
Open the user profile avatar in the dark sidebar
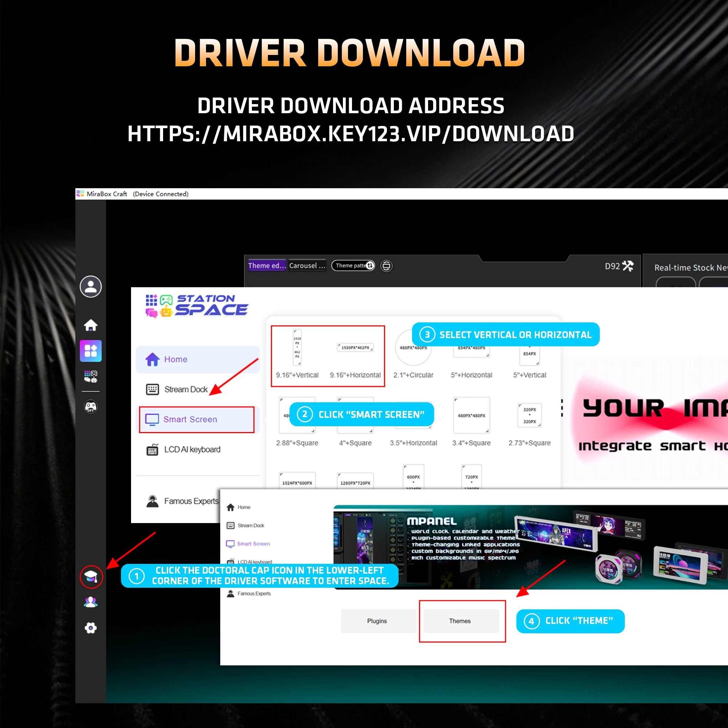90,286
